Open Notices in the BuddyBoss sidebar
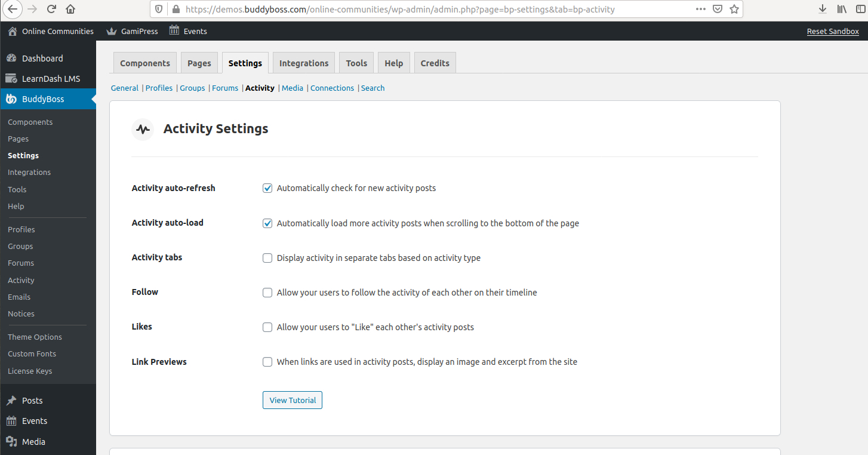Screen dimensions: 868x455 [21, 313]
